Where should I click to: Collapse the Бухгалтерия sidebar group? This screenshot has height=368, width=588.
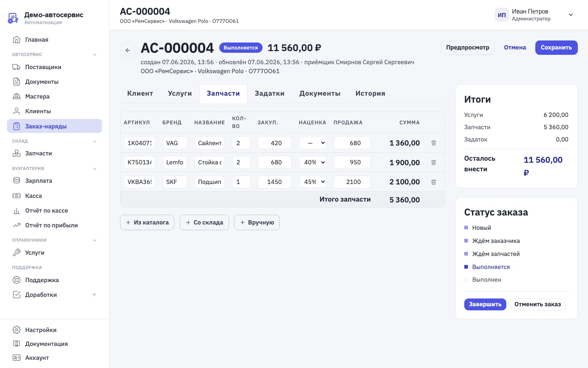click(95, 168)
